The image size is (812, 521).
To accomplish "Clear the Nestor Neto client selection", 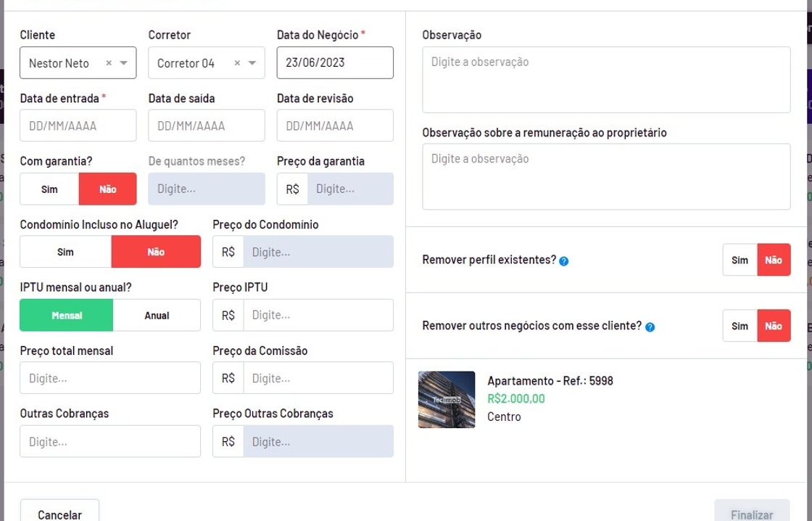I will pos(109,63).
